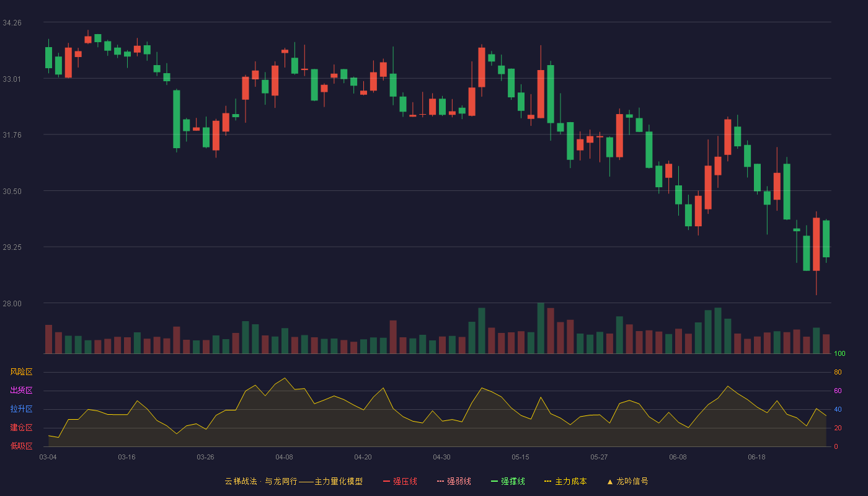Click the 04-08 date label
The width and height of the screenshot is (868, 496).
[x=284, y=457]
